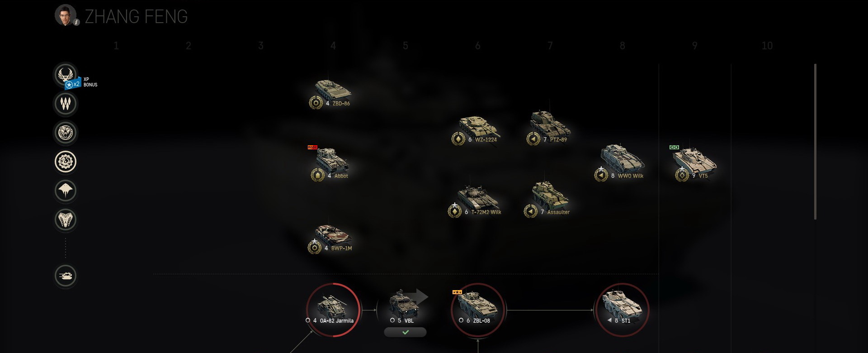Click the dealer info icon beside portrait
Viewport: 868px width, 353px height.
click(x=77, y=22)
